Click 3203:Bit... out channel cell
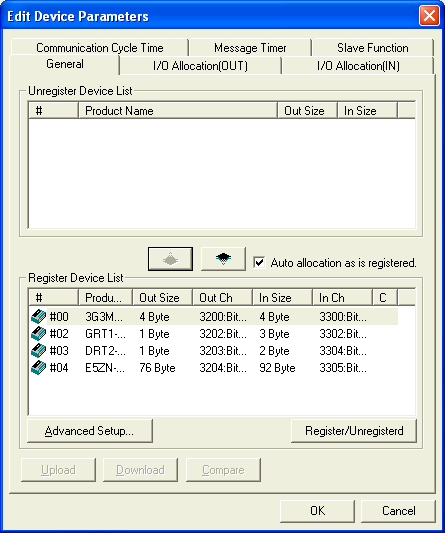Screen dimensions: 445x533 [x=223, y=351]
